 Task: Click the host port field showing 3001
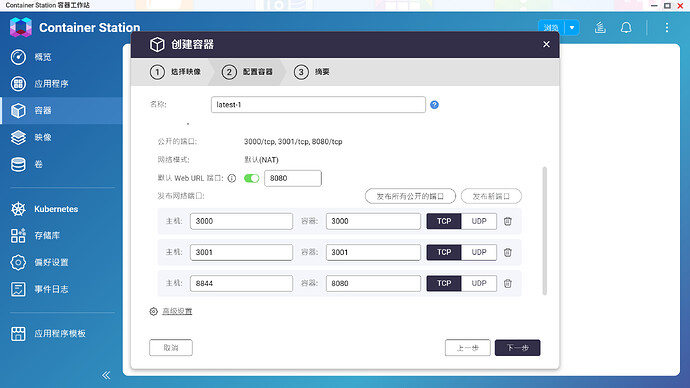pyautogui.click(x=241, y=253)
